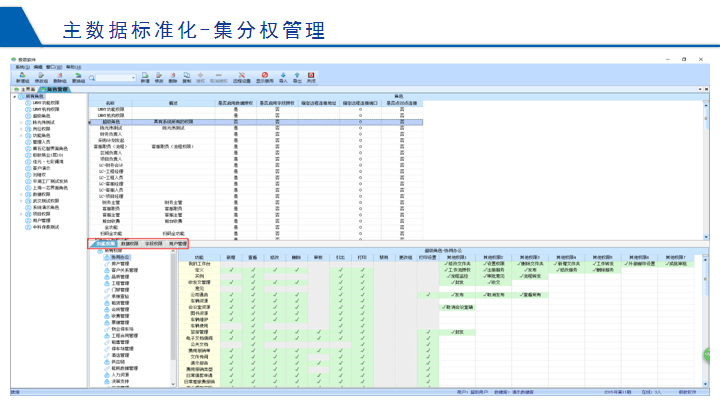Click the 取消授权 revoke authorization toolbar icon
The height and width of the screenshot is (405, 720).
click(x=219, y=77)
